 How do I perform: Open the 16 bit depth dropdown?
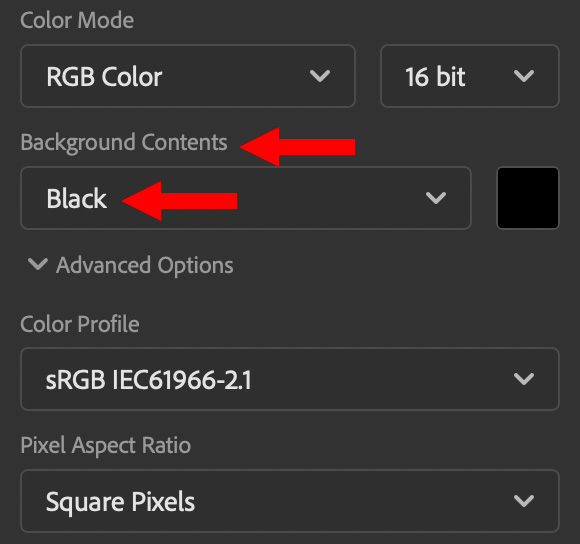click(x=470, y=76)
